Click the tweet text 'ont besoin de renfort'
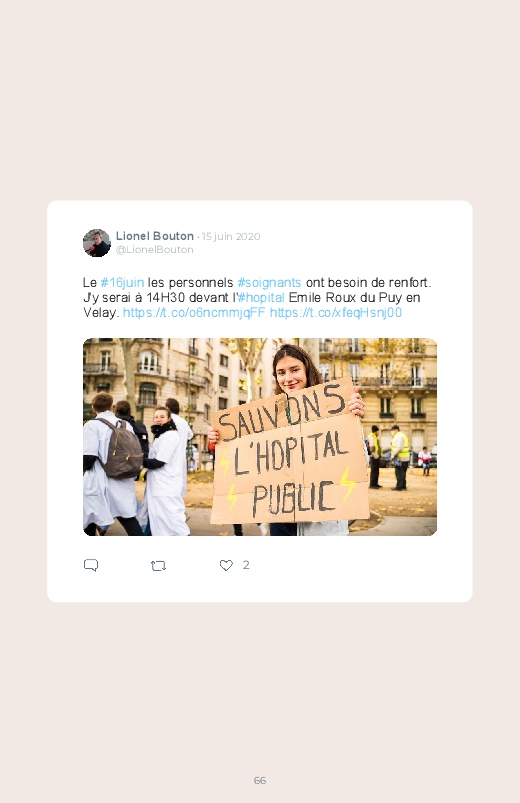 (367, 283)
